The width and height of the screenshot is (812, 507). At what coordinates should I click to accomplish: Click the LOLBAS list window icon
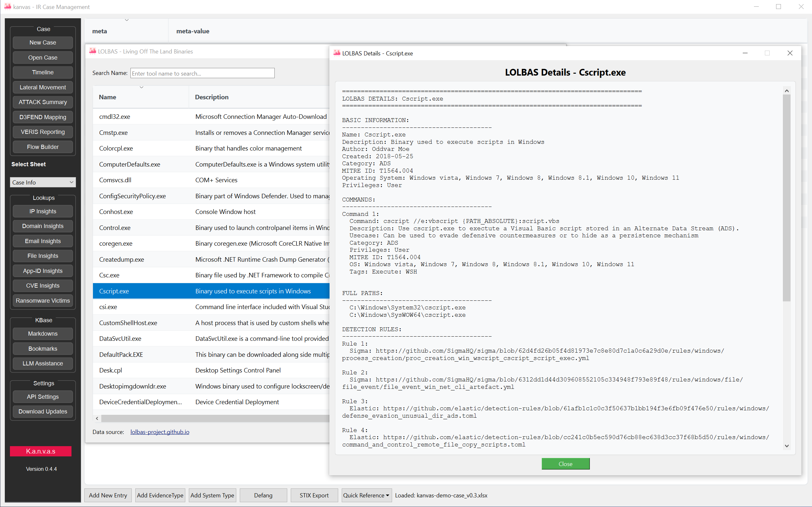coord(93,51)
